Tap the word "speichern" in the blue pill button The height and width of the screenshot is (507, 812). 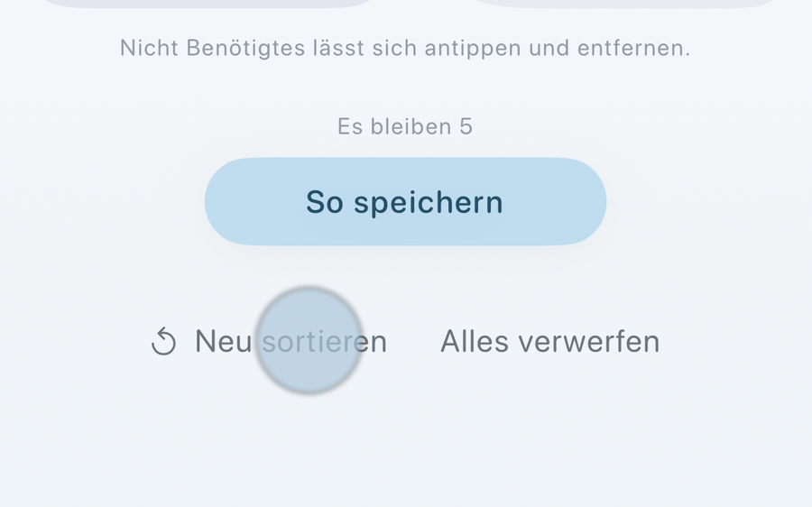coord(429,202)
